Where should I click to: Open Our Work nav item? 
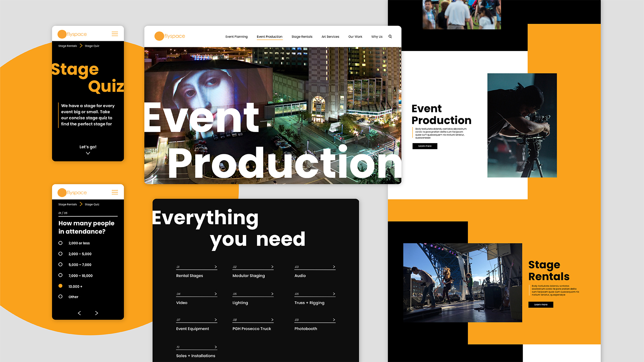pos(355,37)
